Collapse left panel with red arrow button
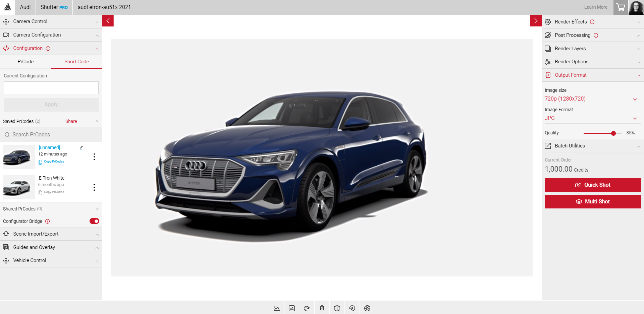Image resolution: width=644 pixels, height=314 pixels. click(108, 21)
